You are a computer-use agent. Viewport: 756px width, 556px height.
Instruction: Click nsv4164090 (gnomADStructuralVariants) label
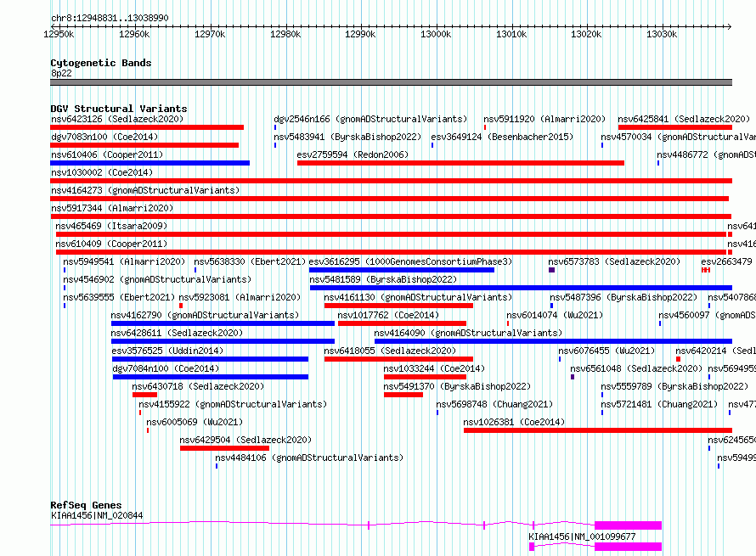tap(468, 333)
